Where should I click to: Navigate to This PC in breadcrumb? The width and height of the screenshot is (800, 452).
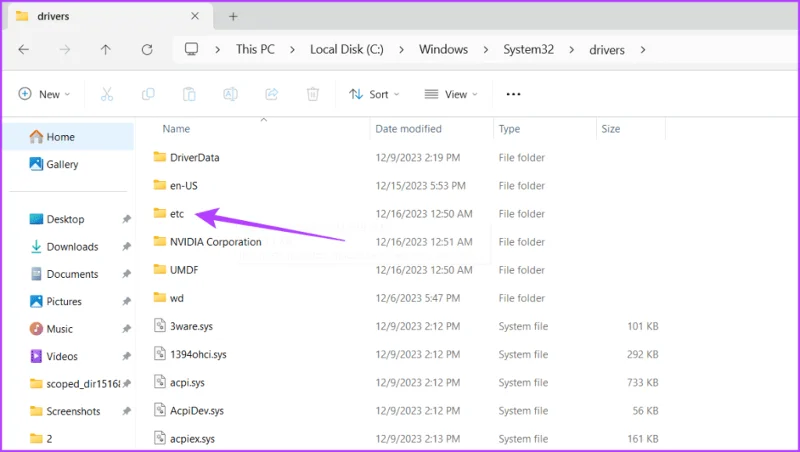[255, 49]
